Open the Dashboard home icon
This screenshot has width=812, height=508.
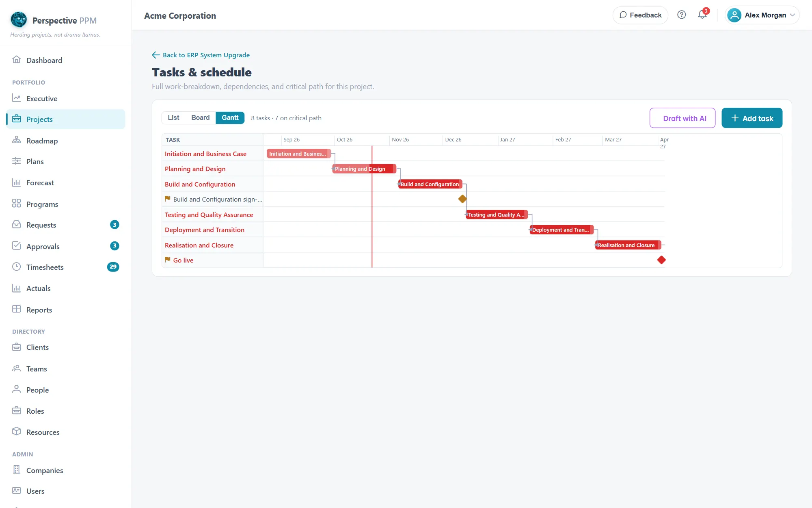pyautogui.click(x=16, y=60)
